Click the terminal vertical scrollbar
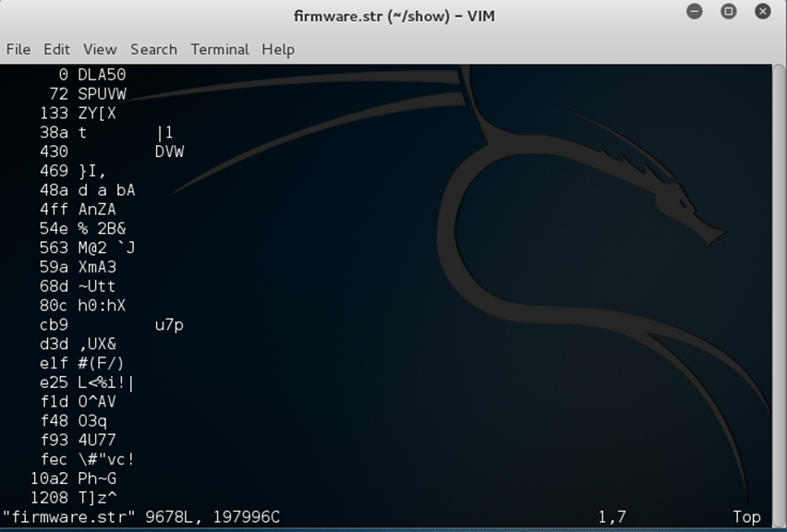787x532 pixels. click(779, 296)
